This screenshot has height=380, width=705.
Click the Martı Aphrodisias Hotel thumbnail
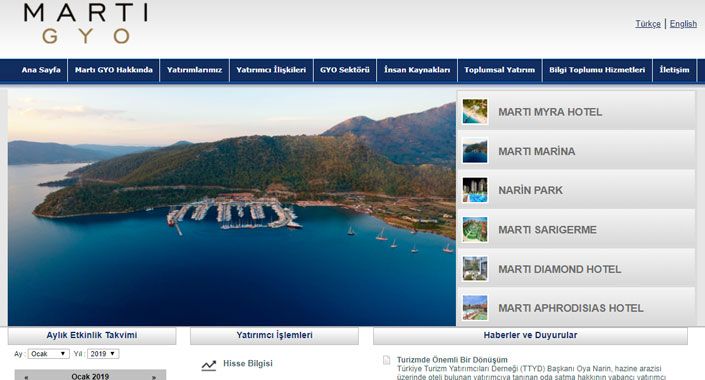pyautogui.click(x=475, y=308)
